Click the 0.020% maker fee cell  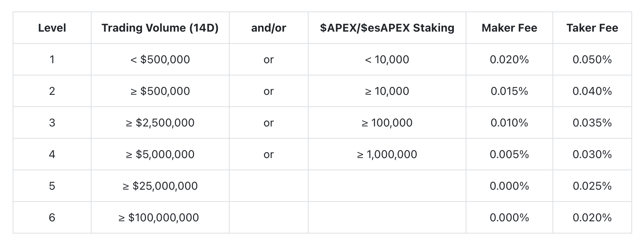click(x=509, y=59)
